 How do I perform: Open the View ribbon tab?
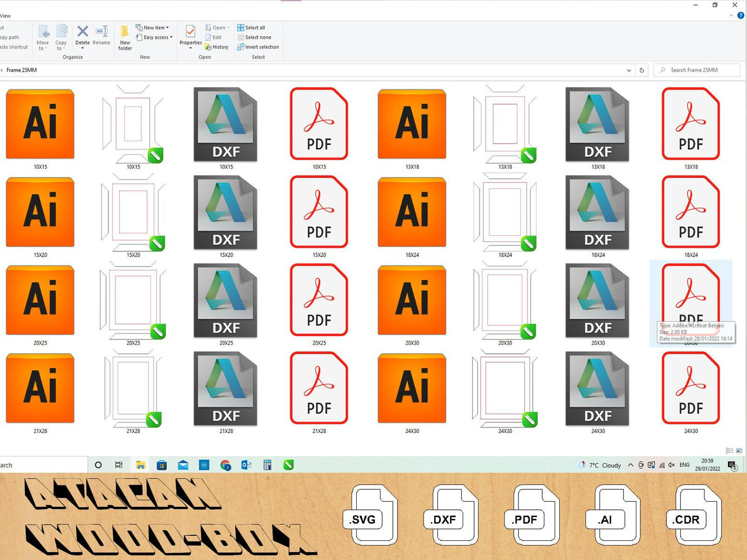point(5,16)
